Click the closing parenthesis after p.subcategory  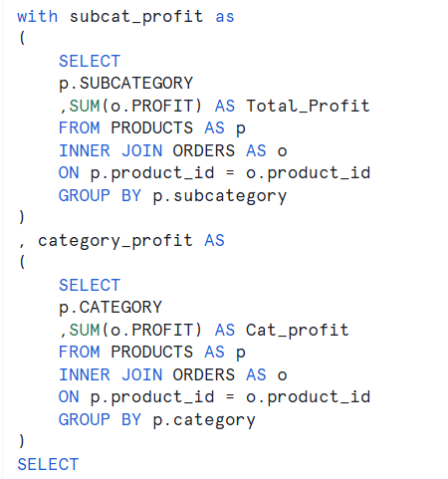[22, 217]
